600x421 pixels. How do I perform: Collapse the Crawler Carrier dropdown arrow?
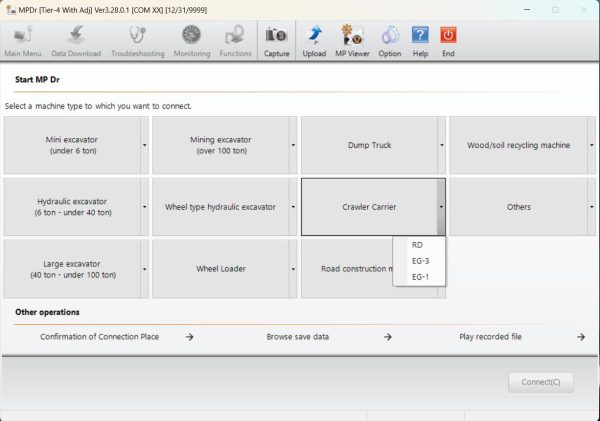(x=441, y=207)
